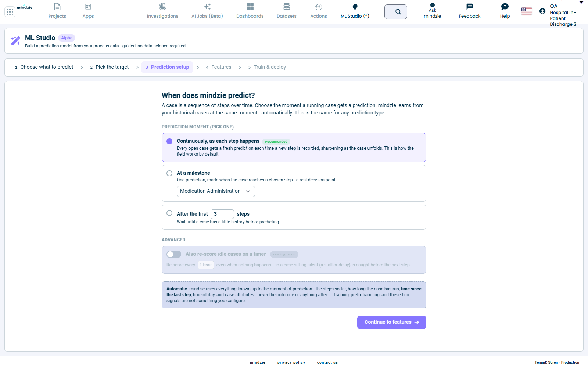The width and height of the screenshot is (588, 368).
Task: Click the green recommended badge
Action: 276,142
